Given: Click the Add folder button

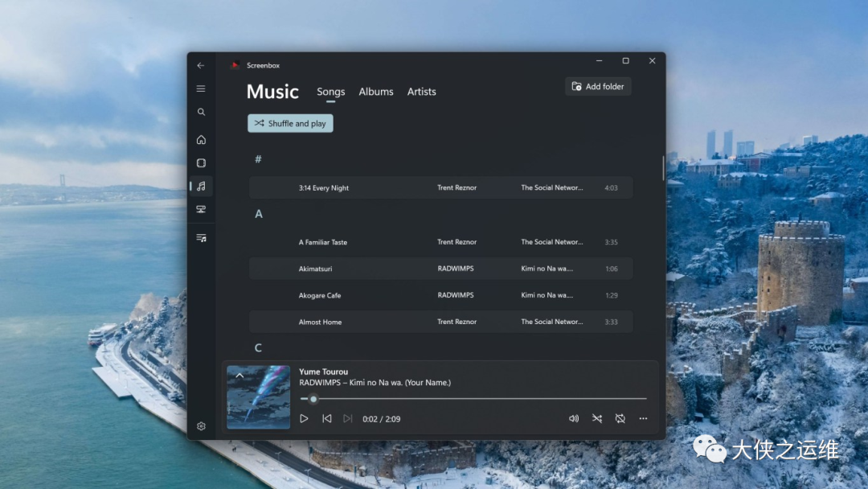Looking at the screenshot, I should [598, 86].
